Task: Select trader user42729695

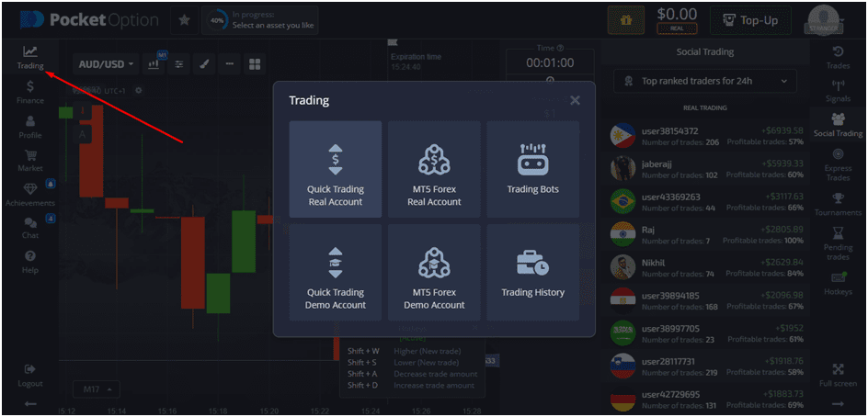Action: pos(706,399)
